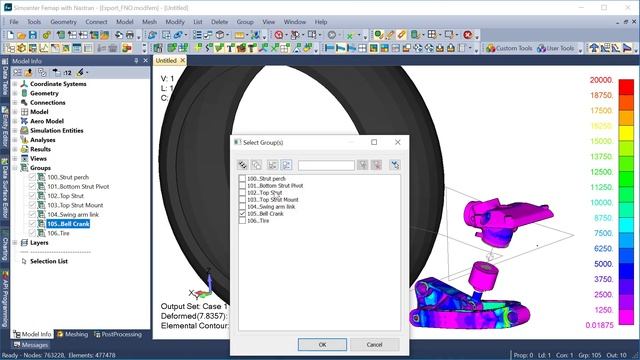Collapse the Groups tree node
640x360 pixels.
15,168
